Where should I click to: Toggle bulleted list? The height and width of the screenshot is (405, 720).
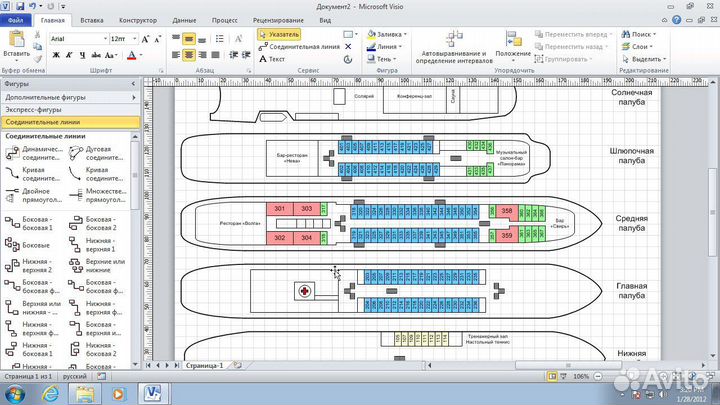219,39
